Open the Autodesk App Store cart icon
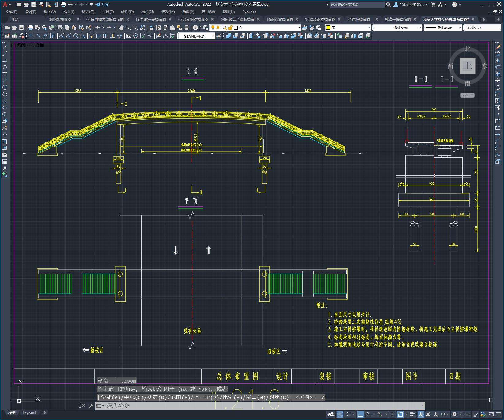 point(433,5)
